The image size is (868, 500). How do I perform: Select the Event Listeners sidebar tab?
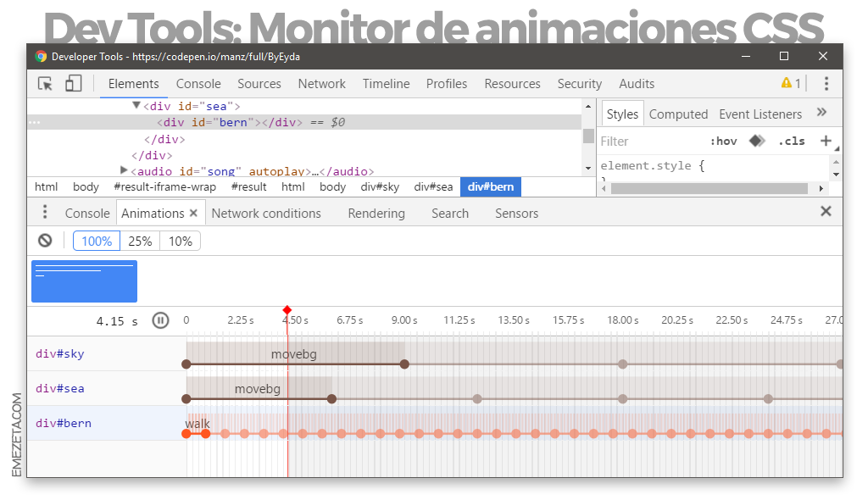(x=760, y=114)
